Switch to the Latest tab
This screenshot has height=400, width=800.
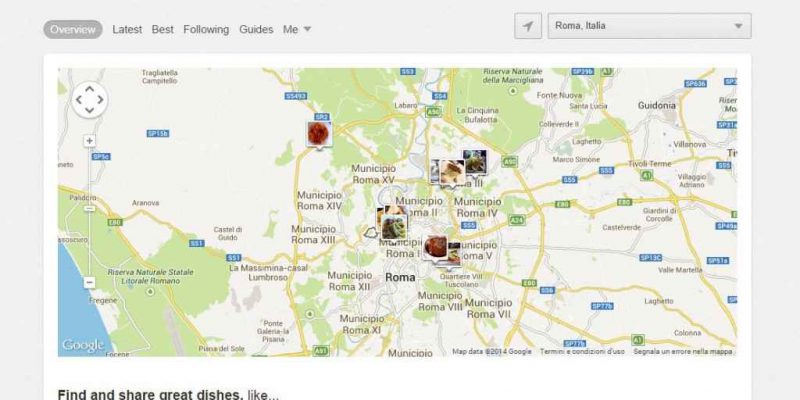point(127,30)
